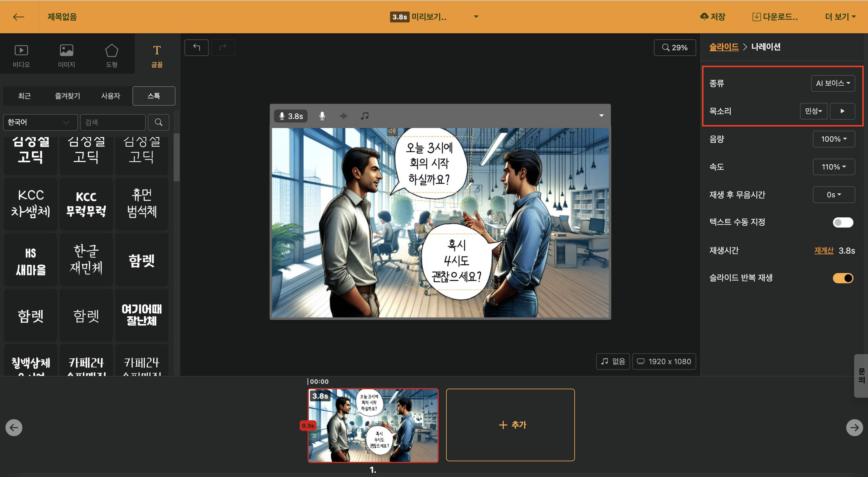Switch to the 사용자 fonts tab
868x477 pixels.
click(110, 96)
